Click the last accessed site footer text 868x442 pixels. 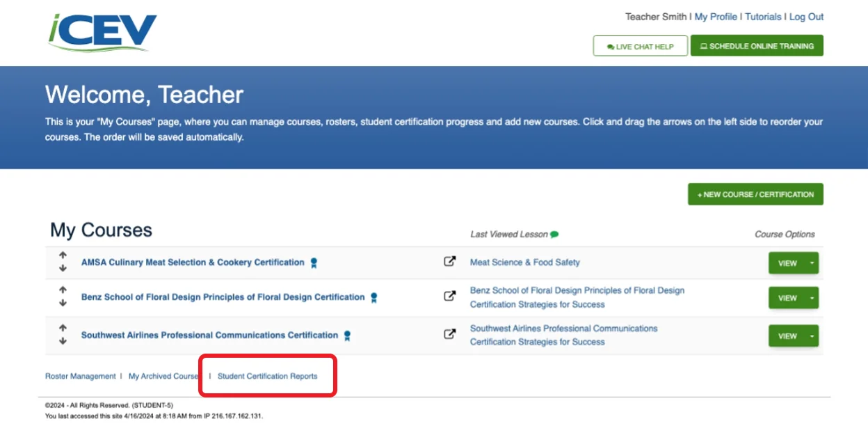tap(154, 416)
